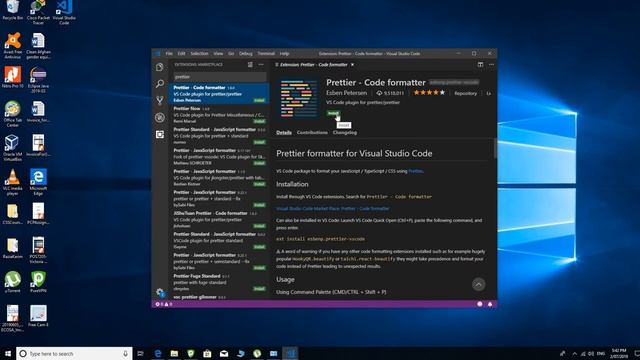Viewport: 640px width, 360px height.
Task: Select Visual Studio Code desktop shortcut
Action: pos(64,12)
